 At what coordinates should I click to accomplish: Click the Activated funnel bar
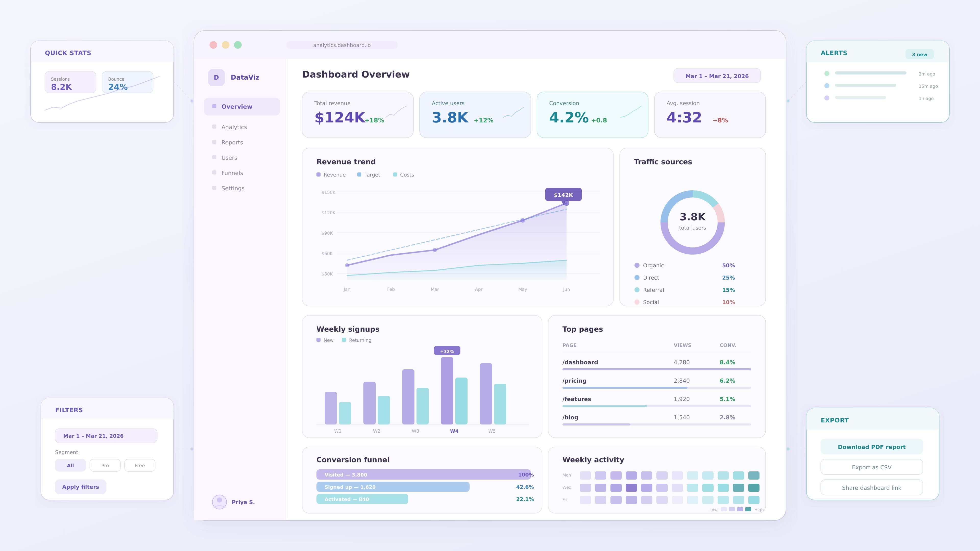coord(362,499)
